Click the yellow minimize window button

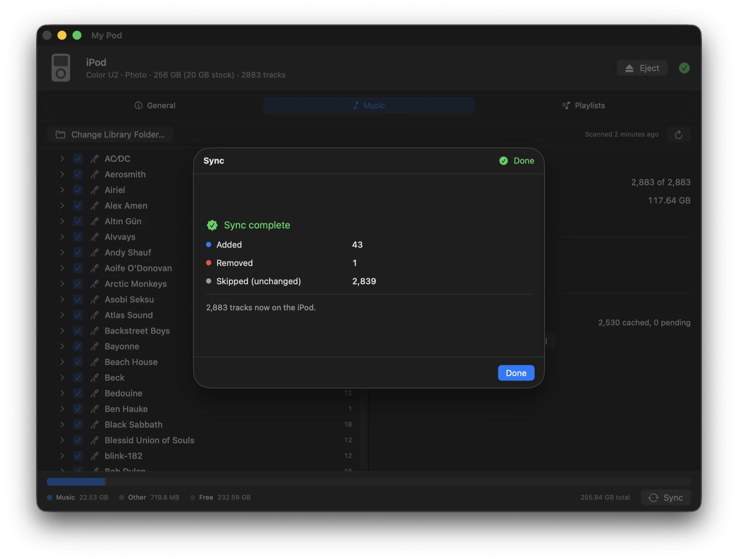[62, 35]
